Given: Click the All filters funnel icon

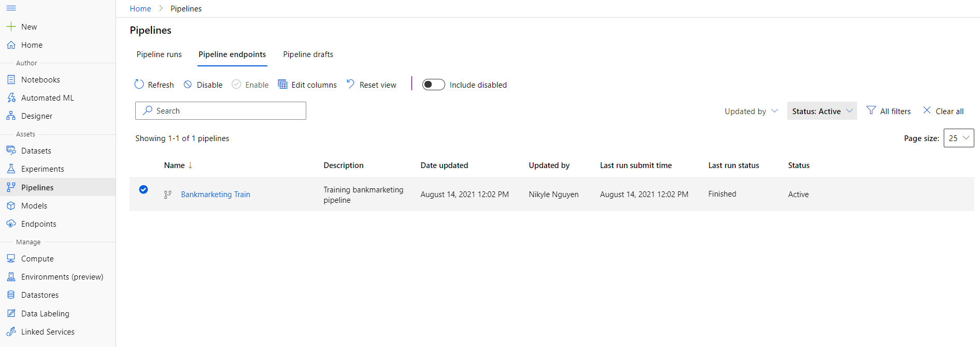Looking at the screenshot, I should [x=871, y=110].
